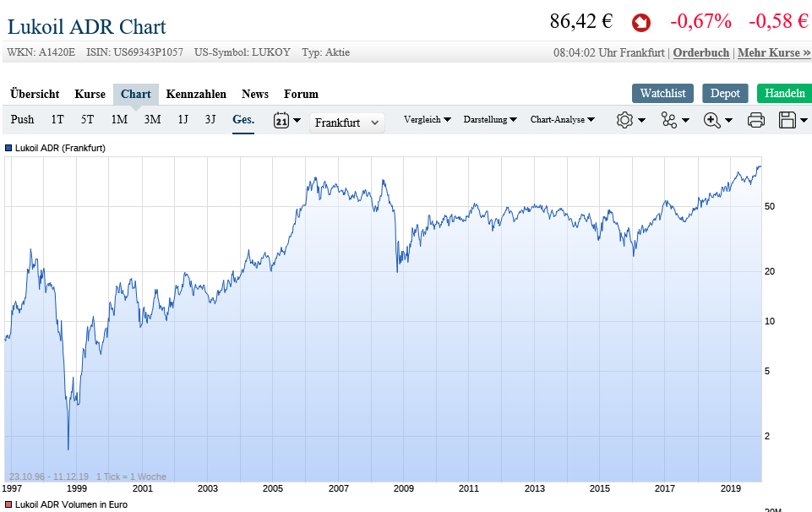
Task: Print the chart via printer icon
Action: [x=756, y=120]
